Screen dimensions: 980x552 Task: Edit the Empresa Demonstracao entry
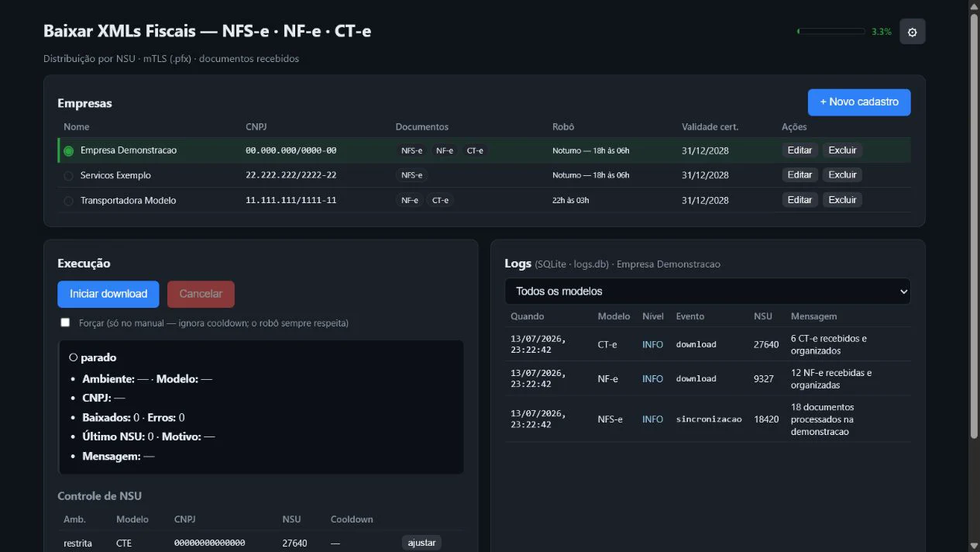[799, 150]
